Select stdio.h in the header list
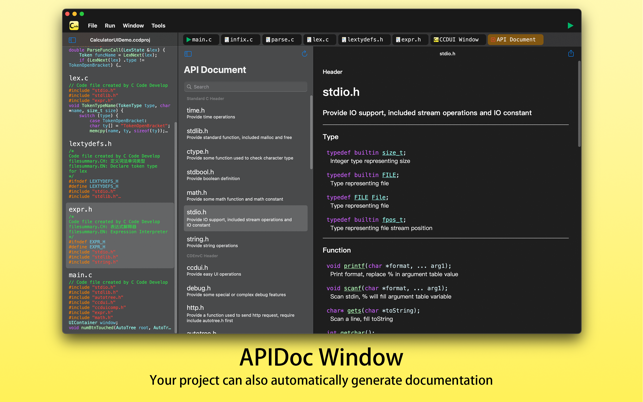This screenshot has height=402, width=643. tap(246, 218)
